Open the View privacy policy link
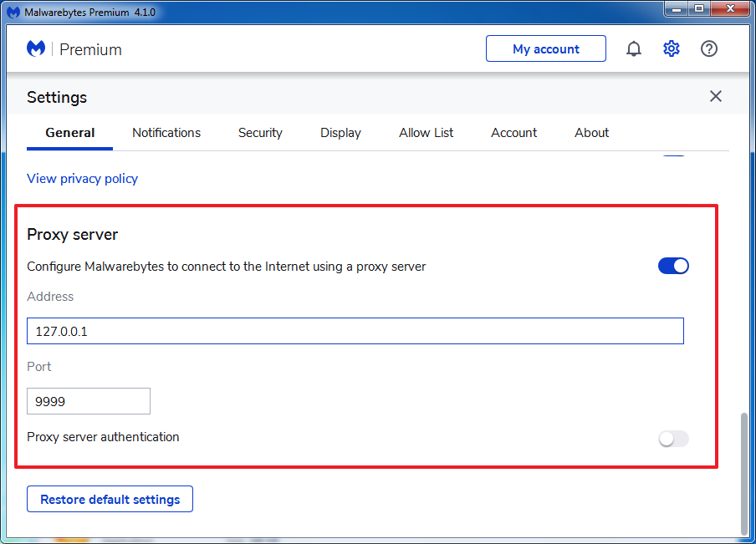The image size is (756, 544). pos(83,179)
